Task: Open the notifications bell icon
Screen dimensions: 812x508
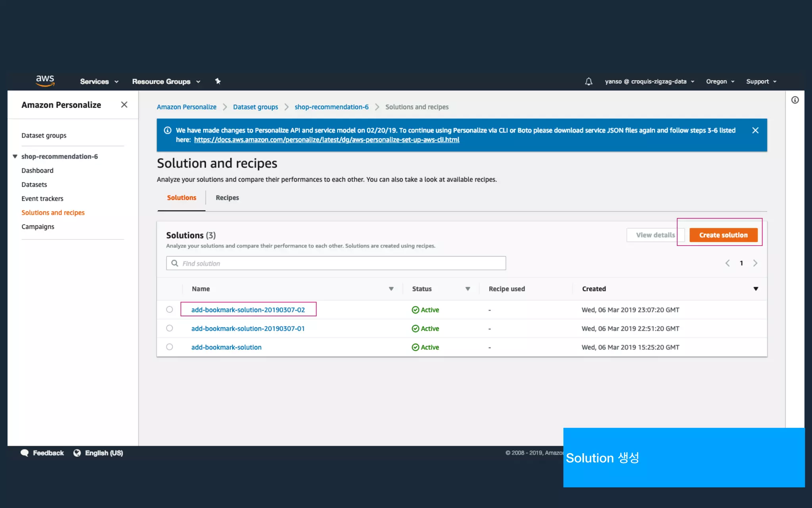Action: click(588, 81)
